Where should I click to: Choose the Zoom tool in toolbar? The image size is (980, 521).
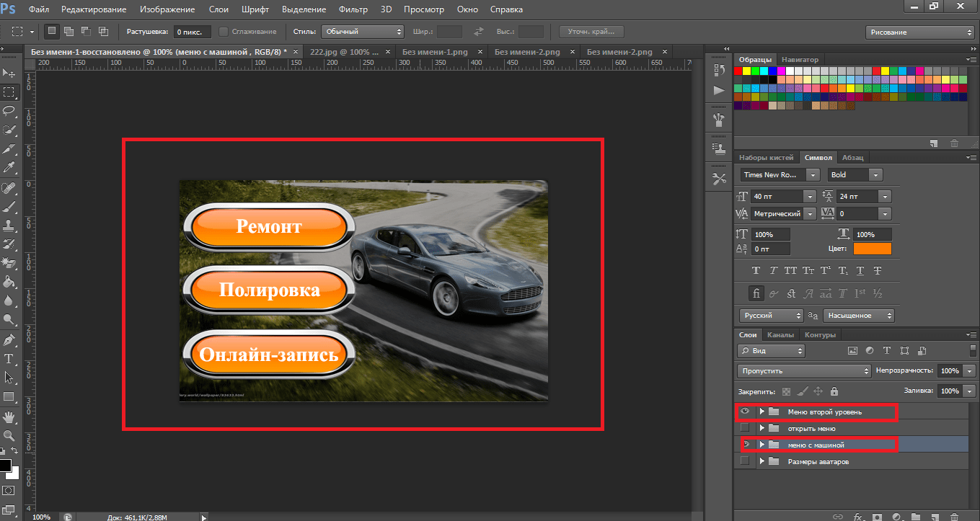[9, 435]
